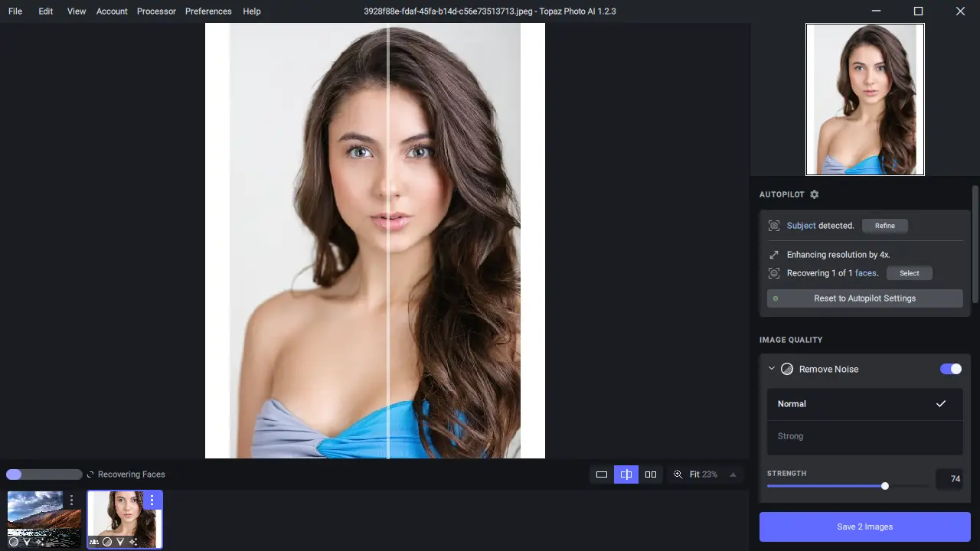Click the IMAGE QUALITY heading
Image resolution: width=980 pixels, height=551 pixels.
tap(791, 340)
